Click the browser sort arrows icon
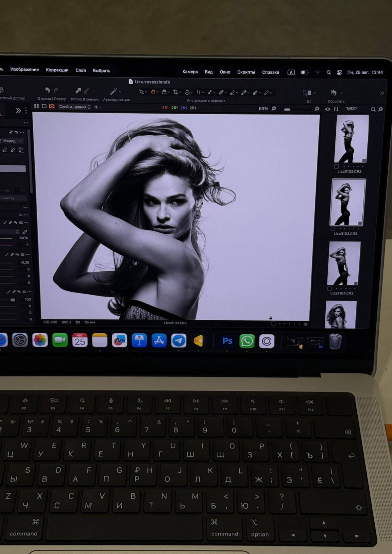Viewport: 392px width, 554px height. tap(336, 109)
